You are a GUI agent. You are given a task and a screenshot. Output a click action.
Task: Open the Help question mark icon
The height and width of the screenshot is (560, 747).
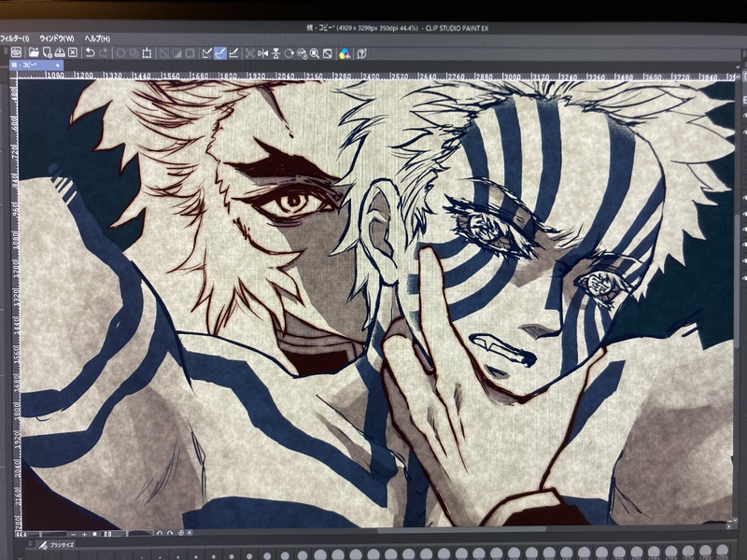[x=361, y=54]
